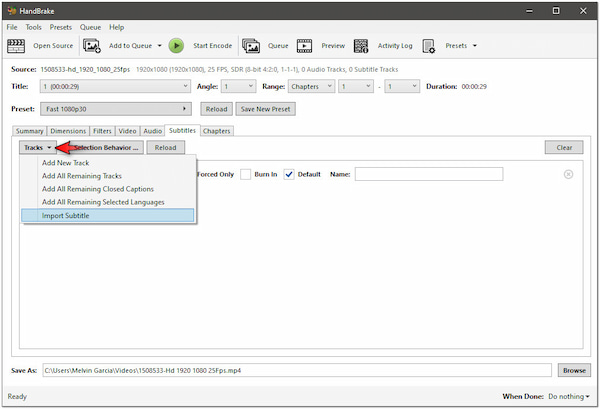Open the Activity Log icon
This screenshot has width=600, height=409.
click(x=361, y=45)
